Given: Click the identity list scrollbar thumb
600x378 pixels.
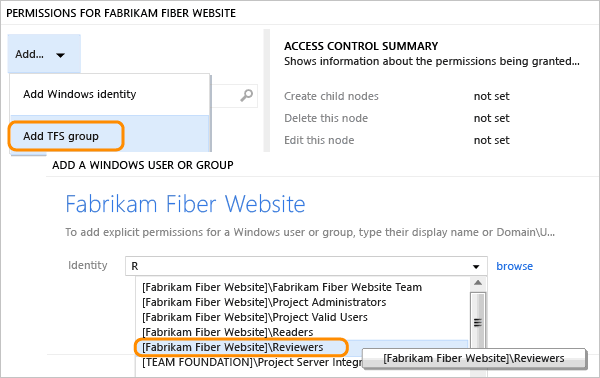Looking at the screenshot, I should 478,323.
